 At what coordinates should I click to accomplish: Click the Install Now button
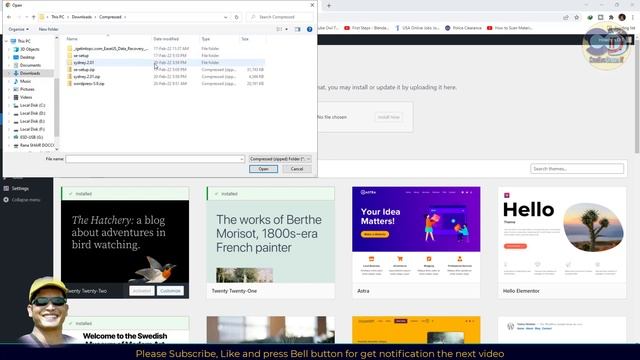point(388,117)
